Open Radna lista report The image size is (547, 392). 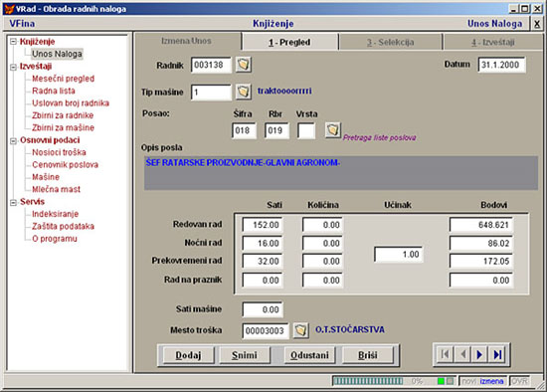(x=54, y=91)
